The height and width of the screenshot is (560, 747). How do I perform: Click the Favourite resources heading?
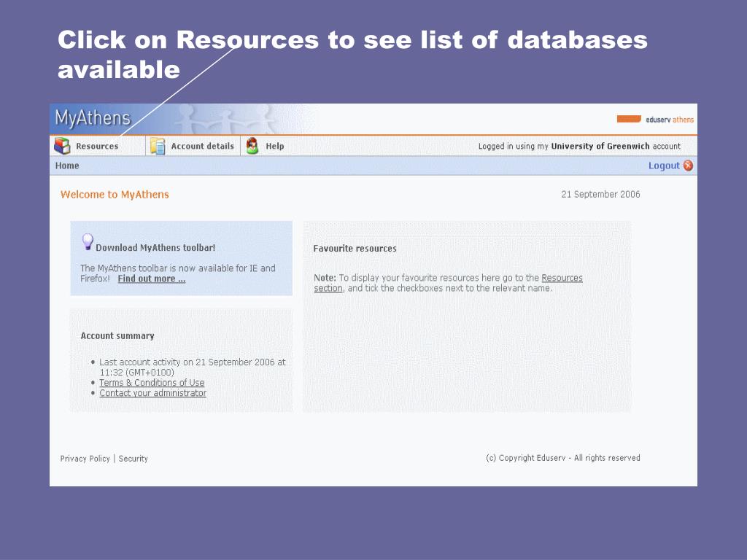[x=355, y=249]
